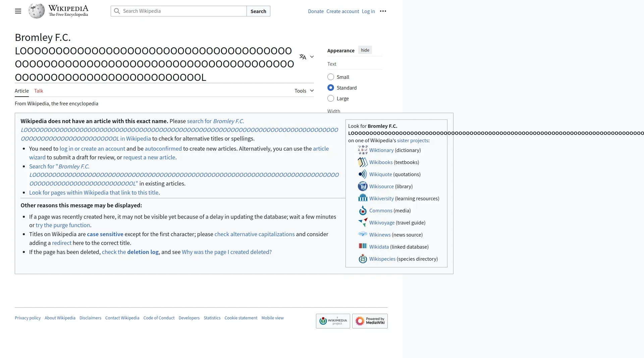Click the Wikiversity logo icon

[x=363, y=198]
